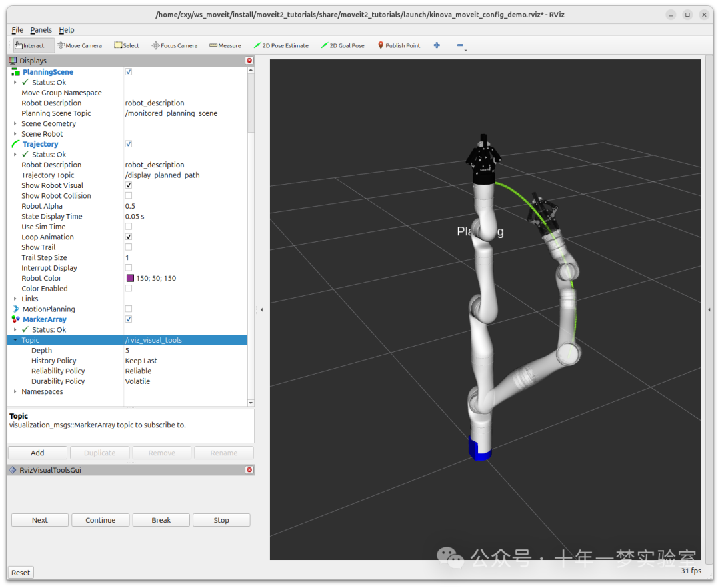Expand the Scene Geometry row
720x588 pixels.
(15, 123)
